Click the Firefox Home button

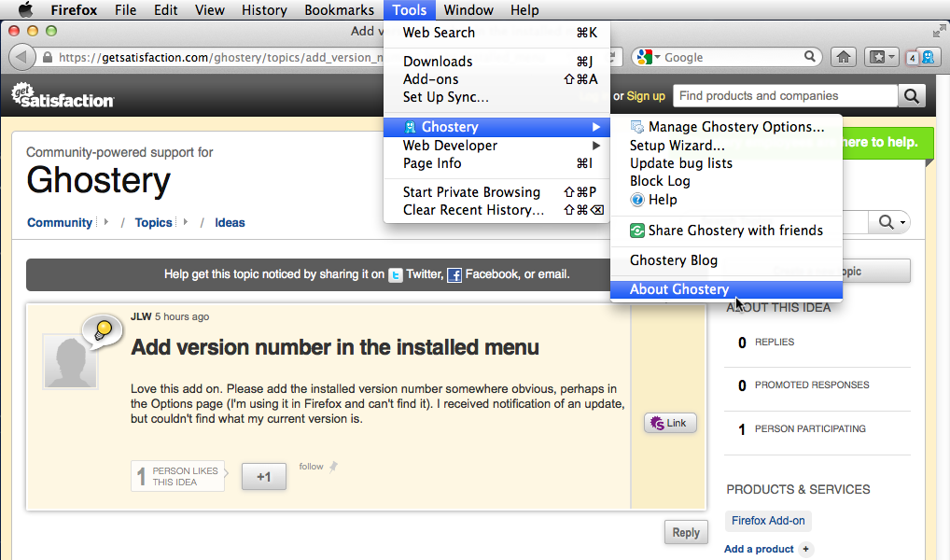(844, 57)
